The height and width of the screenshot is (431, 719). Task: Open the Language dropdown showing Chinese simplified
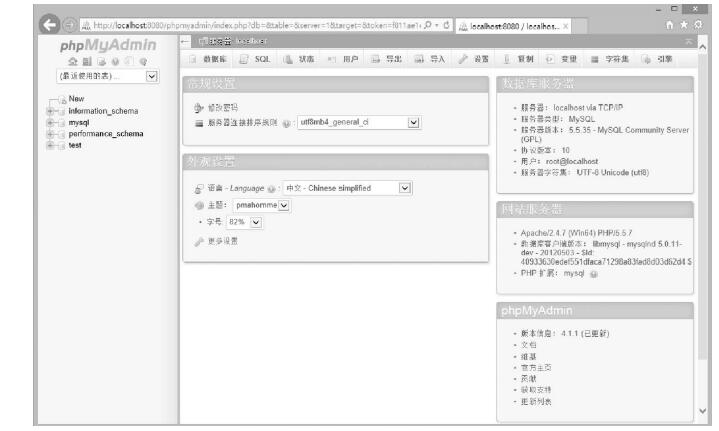(405, 188)
